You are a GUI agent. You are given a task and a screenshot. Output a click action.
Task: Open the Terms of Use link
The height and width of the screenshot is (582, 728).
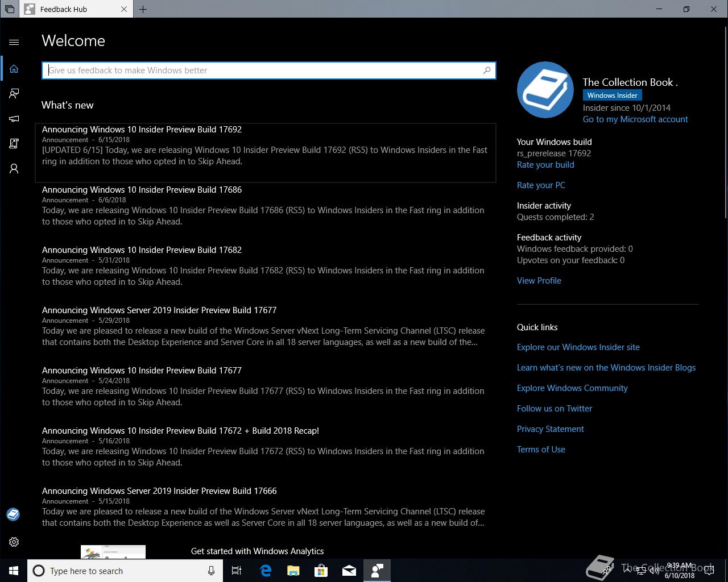[x=541, y=450]
